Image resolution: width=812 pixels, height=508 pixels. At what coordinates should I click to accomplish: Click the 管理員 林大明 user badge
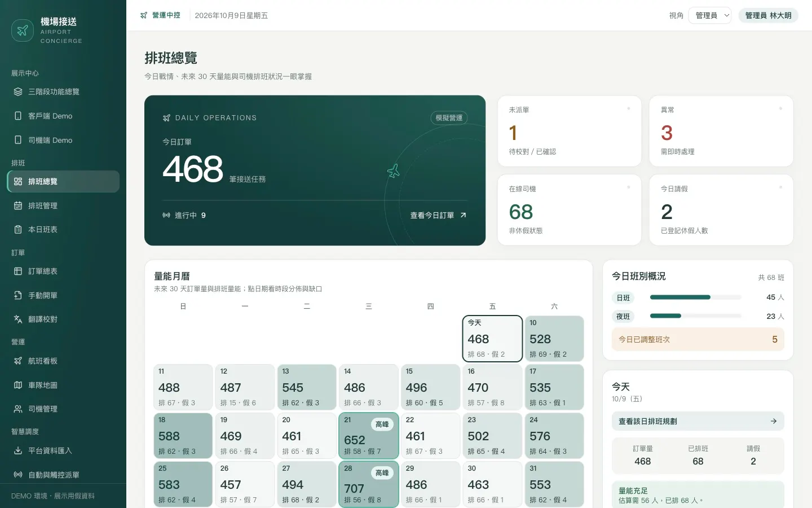[x=768, y=15]
